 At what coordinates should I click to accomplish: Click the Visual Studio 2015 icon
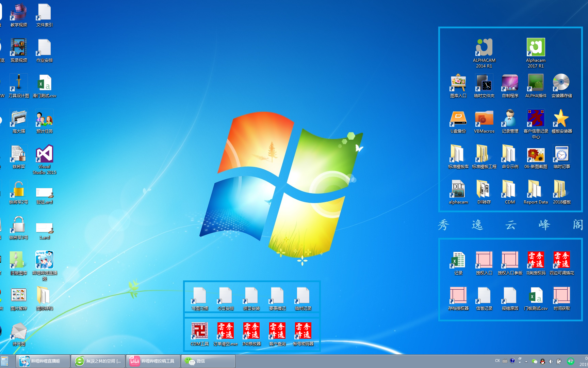pos(44,159)
